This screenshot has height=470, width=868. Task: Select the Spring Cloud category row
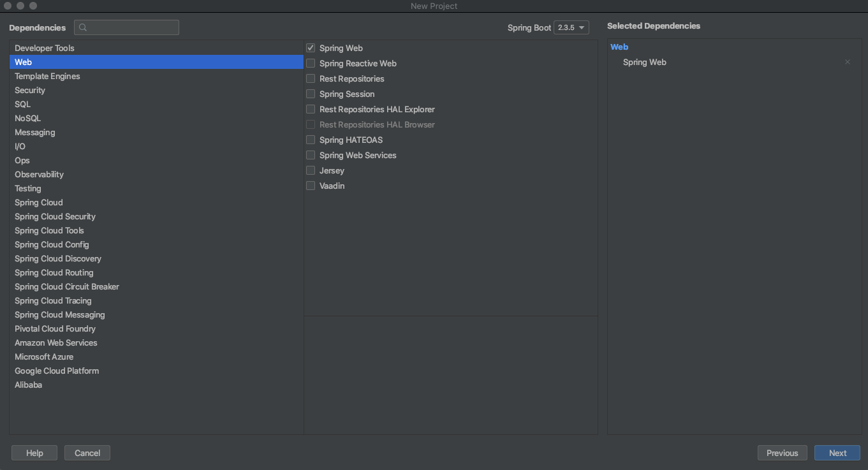point(156,202)
